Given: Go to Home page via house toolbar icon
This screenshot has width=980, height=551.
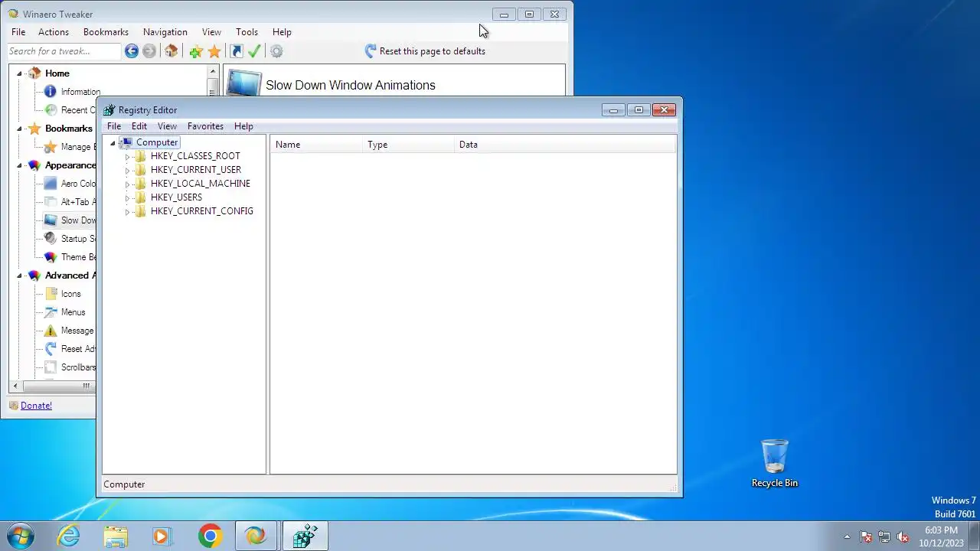Looking at the screenshot, I should tap(171, 51).
